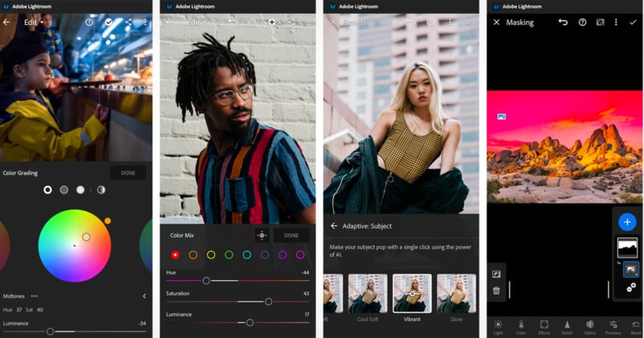This screenshot has width=644, height=338.
Task: Tap the invert mask icon above trash
Action: point(496,274)
